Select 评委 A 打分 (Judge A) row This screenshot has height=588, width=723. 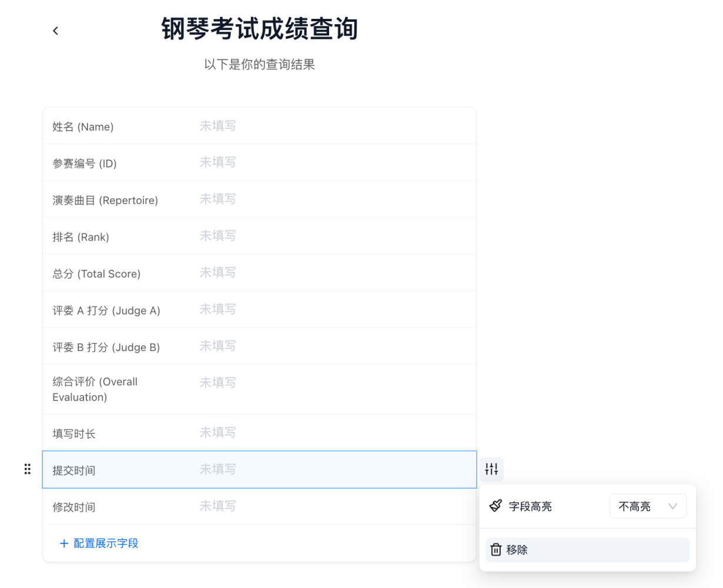tap(259, 309)
